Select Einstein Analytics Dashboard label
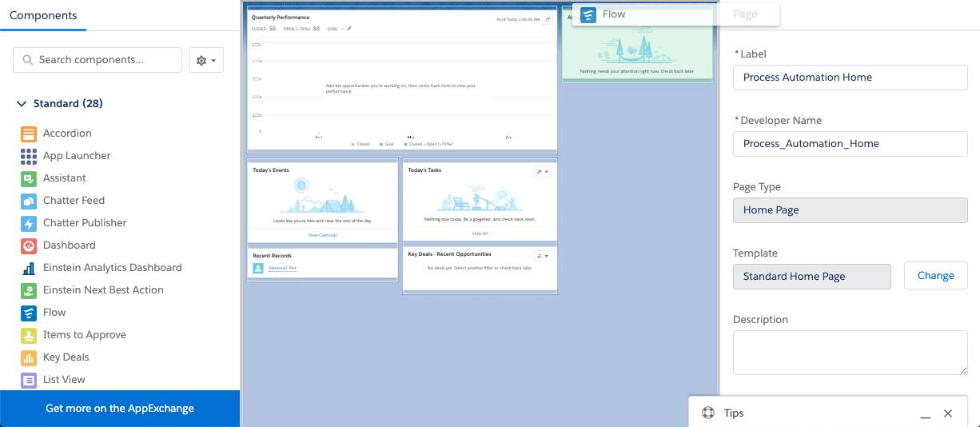This screenshot has height=427, width=980. 113,268
